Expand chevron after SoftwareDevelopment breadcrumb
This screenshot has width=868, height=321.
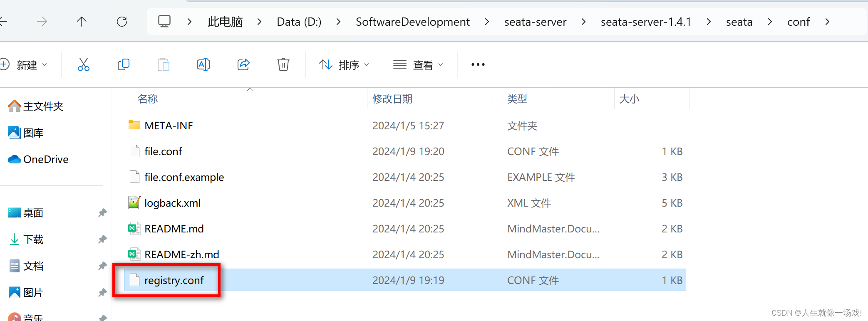click(x=487, y=22)
